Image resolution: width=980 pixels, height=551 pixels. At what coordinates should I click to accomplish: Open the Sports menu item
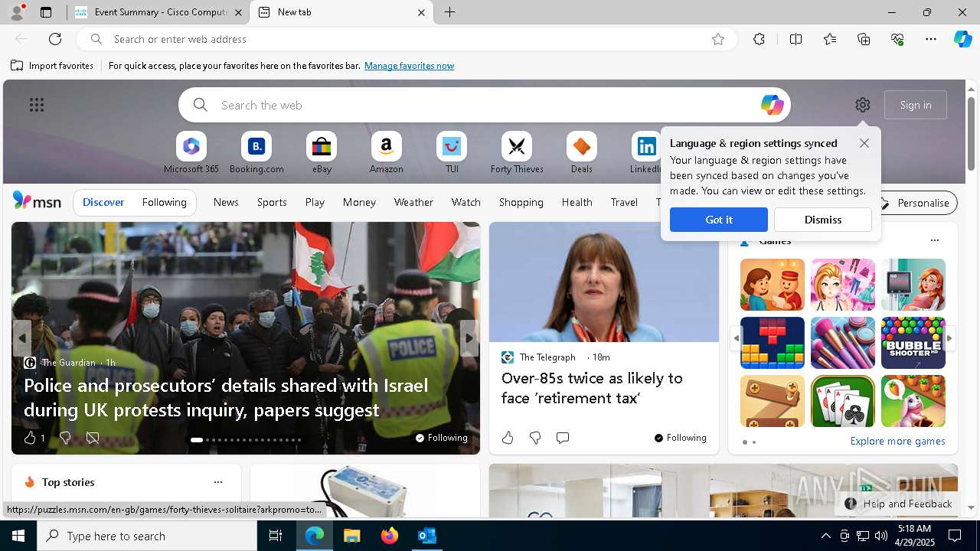click(272, 202)
